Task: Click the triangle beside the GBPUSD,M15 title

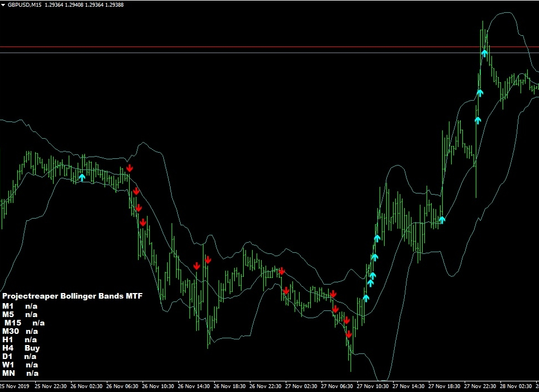Action: click(3, 4)
